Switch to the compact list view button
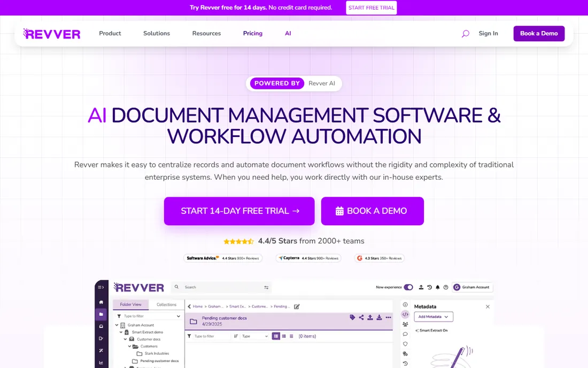This screenshot has height=368, width=588. (291, 336)
